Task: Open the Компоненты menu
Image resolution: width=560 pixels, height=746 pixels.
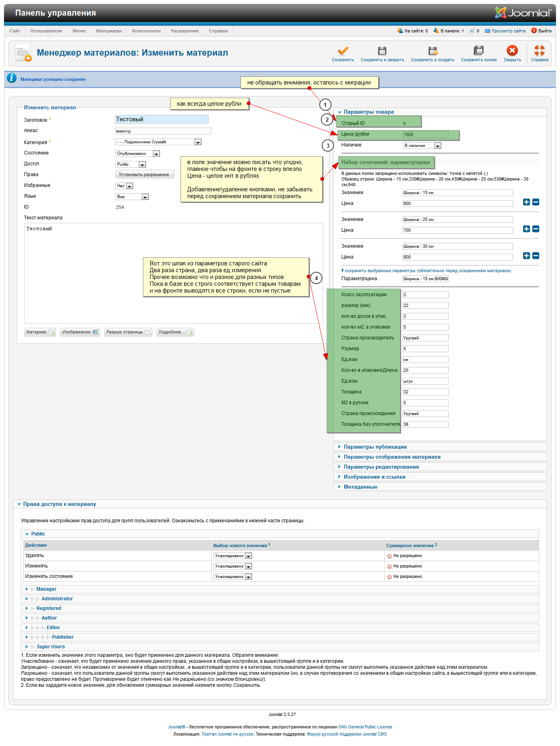Action: (x=146, y=31)
